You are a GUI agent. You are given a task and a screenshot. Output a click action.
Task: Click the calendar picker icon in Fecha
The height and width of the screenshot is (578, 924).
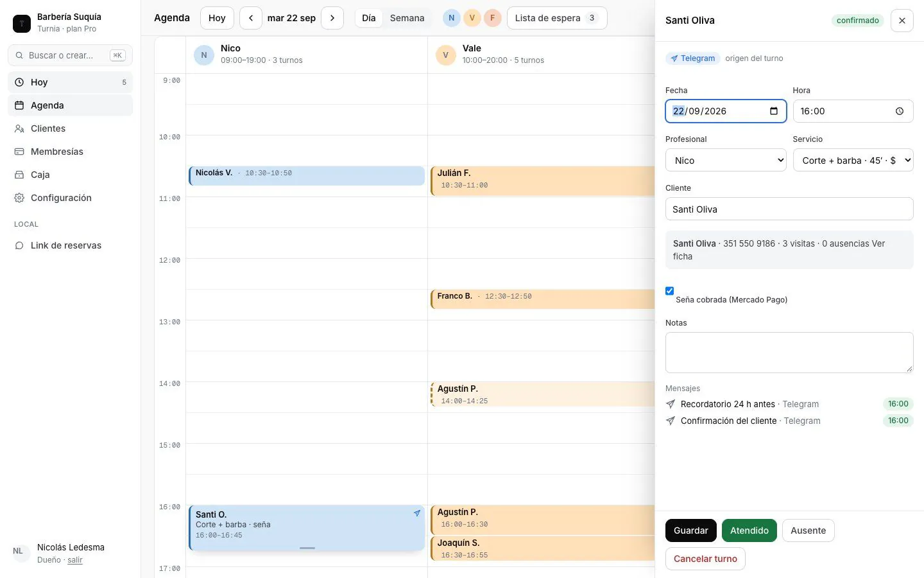pyautogui.click(x=774, y=111)
